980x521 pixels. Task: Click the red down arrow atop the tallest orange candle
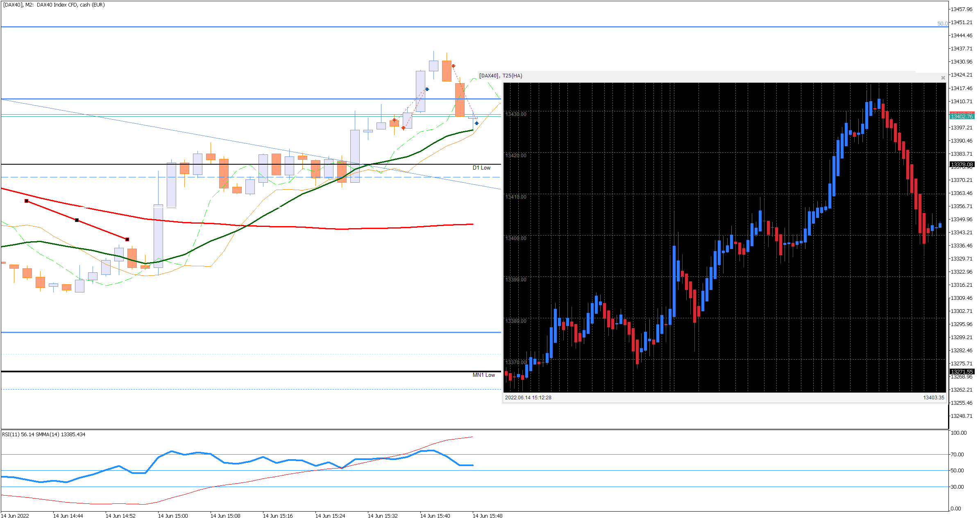[454, 66]
